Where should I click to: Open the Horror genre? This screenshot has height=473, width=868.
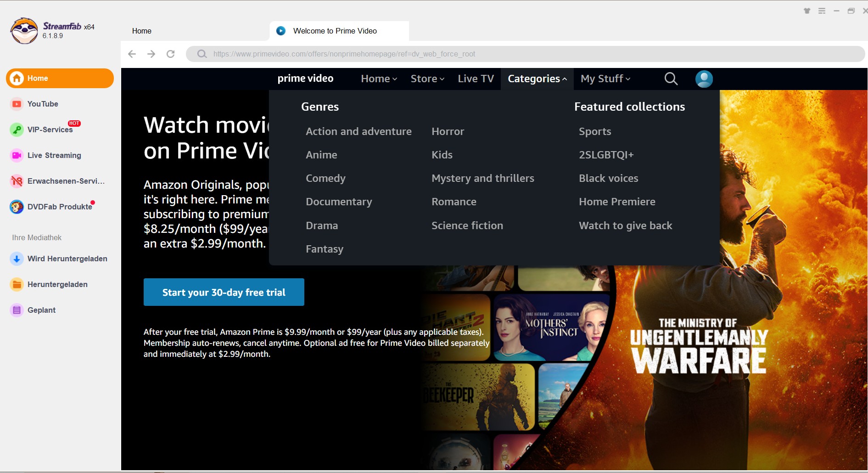448,131
